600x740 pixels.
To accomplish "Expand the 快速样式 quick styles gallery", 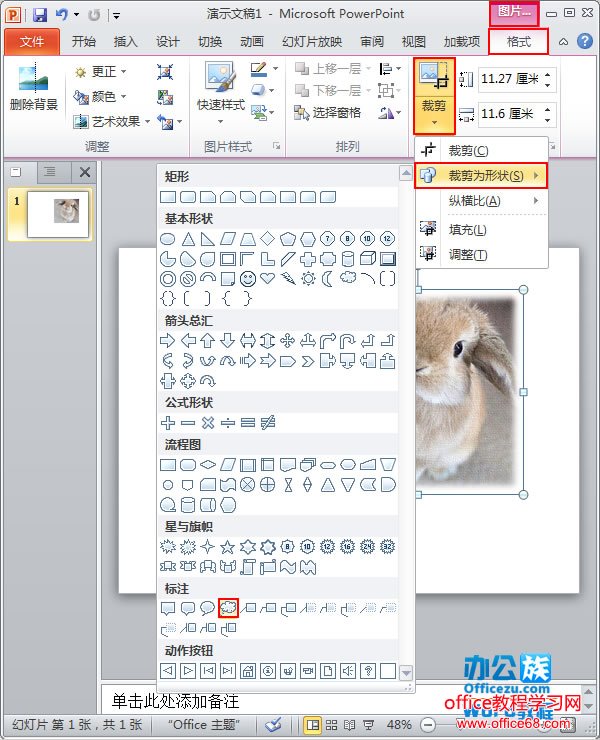I will point(220,122).
